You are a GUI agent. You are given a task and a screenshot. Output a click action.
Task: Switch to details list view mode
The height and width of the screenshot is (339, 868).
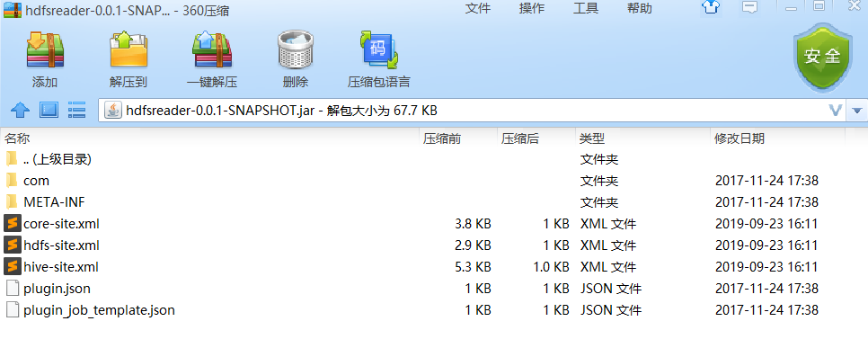(x=76, y=111)
